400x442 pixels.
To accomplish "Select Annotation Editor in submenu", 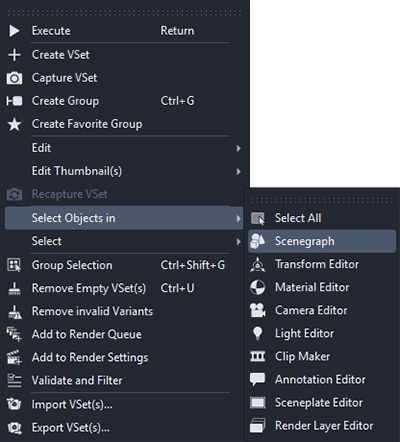I will pos(322,380).
